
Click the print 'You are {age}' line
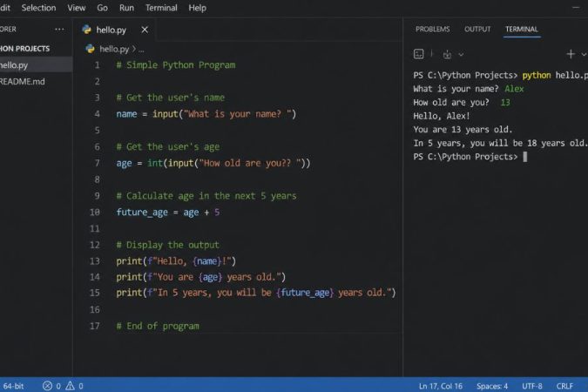[201, 277]
